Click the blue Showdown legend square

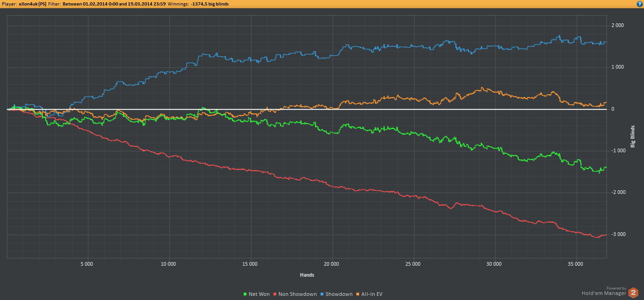[322, 294]
